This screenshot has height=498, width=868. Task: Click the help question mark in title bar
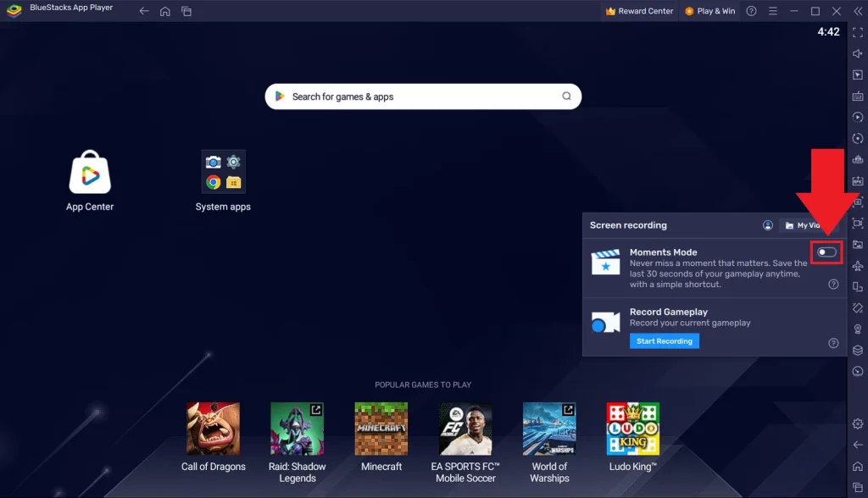coord(753,10)
